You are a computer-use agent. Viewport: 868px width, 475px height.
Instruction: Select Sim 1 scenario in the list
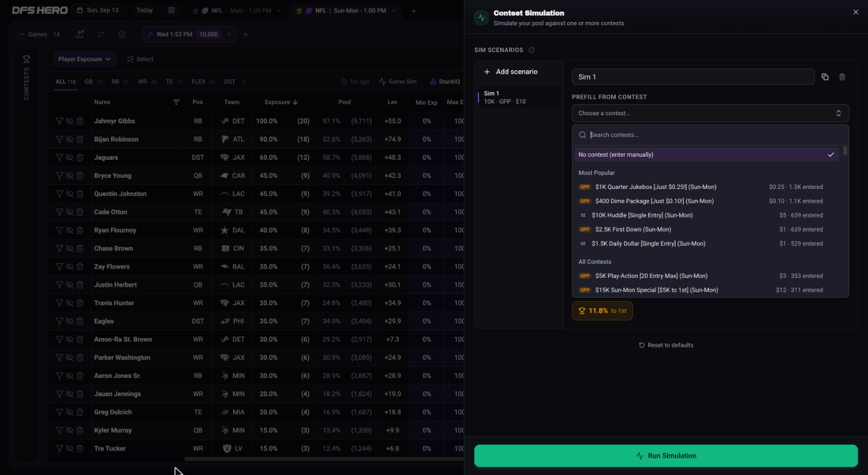(x=519, y=97)
